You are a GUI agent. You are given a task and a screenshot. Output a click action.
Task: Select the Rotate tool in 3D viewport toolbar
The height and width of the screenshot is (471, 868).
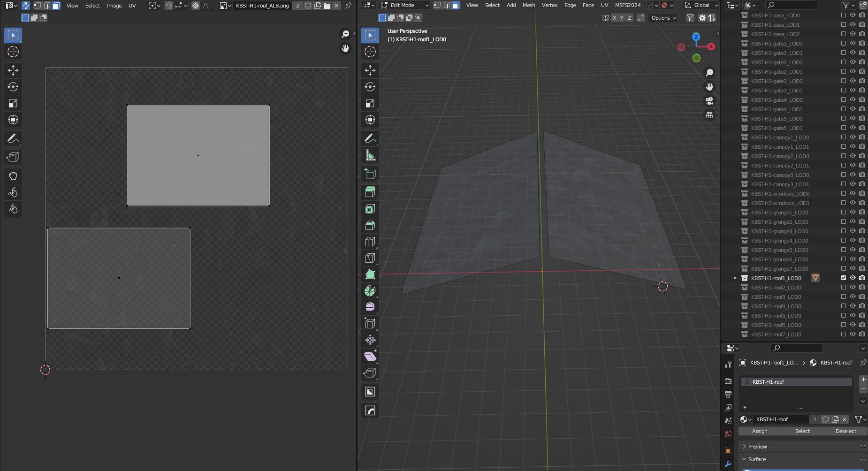click(x=370, y=87)
